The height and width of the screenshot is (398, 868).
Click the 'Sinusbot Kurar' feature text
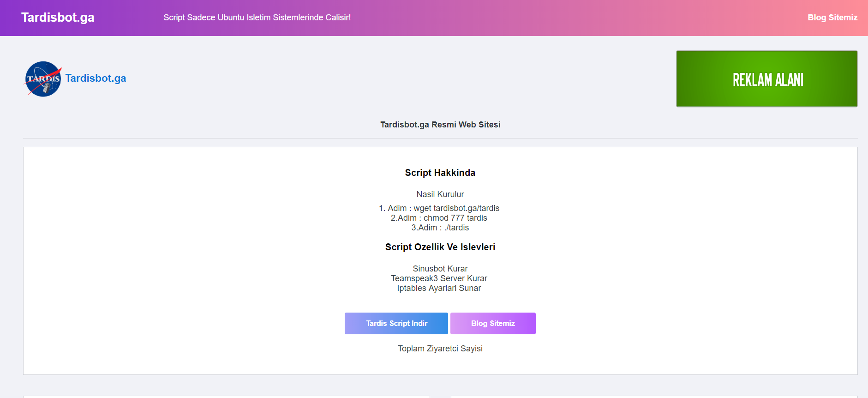pyautogui.click(x=440, y=269)
